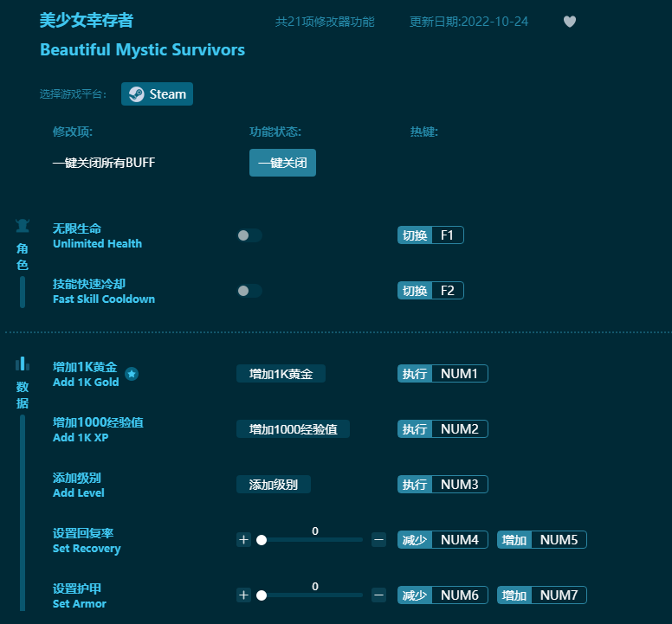Click the 数据 section sidebar label
The height and width of the screenshot is (624, 672).
[x=23, y=395]
